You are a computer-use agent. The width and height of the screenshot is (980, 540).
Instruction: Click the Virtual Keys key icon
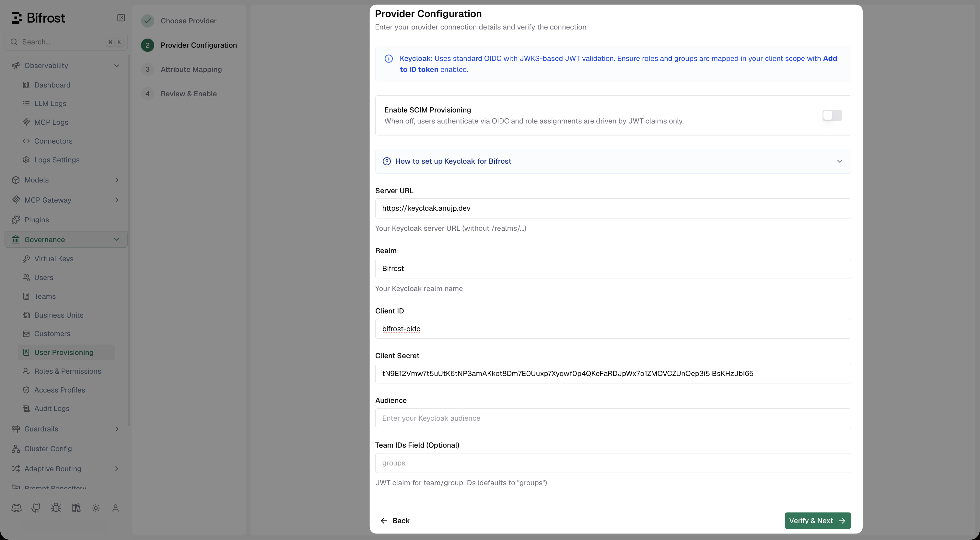click(x=26, y=259)
